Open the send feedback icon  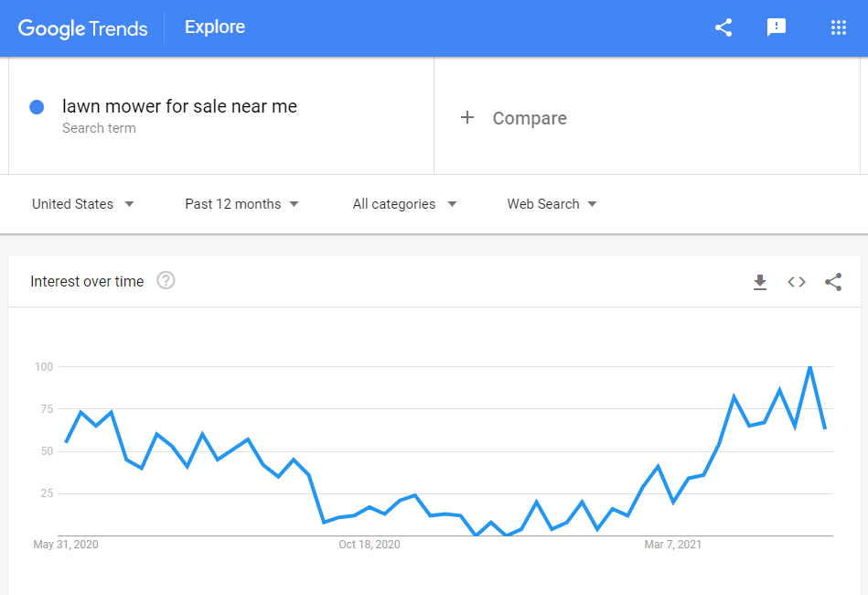point(777,27)
